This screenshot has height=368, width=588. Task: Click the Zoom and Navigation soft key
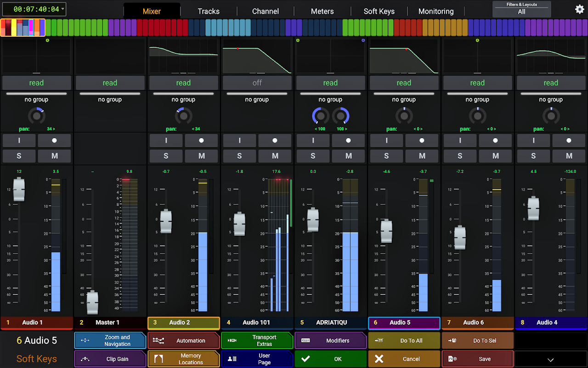pos(110,341)
